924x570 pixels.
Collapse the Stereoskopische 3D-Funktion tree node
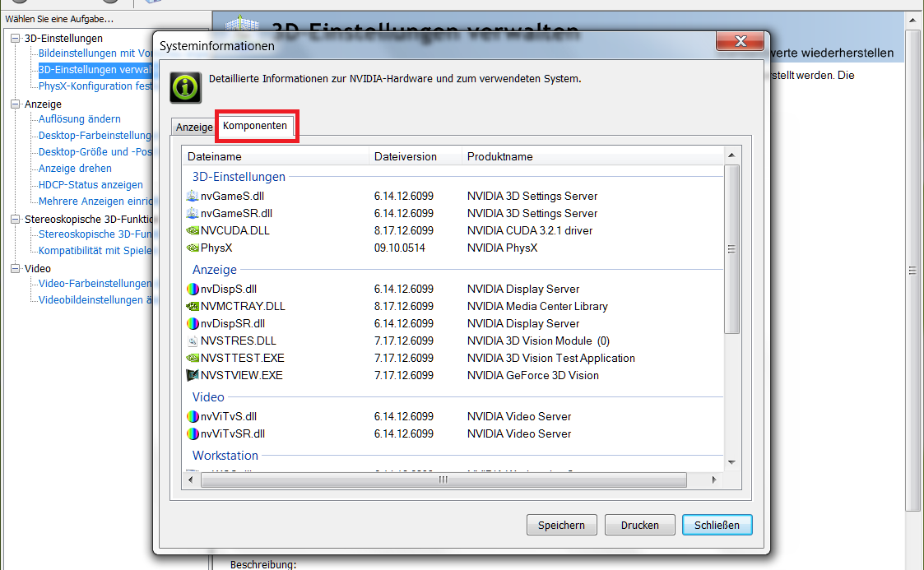(16, 219)
